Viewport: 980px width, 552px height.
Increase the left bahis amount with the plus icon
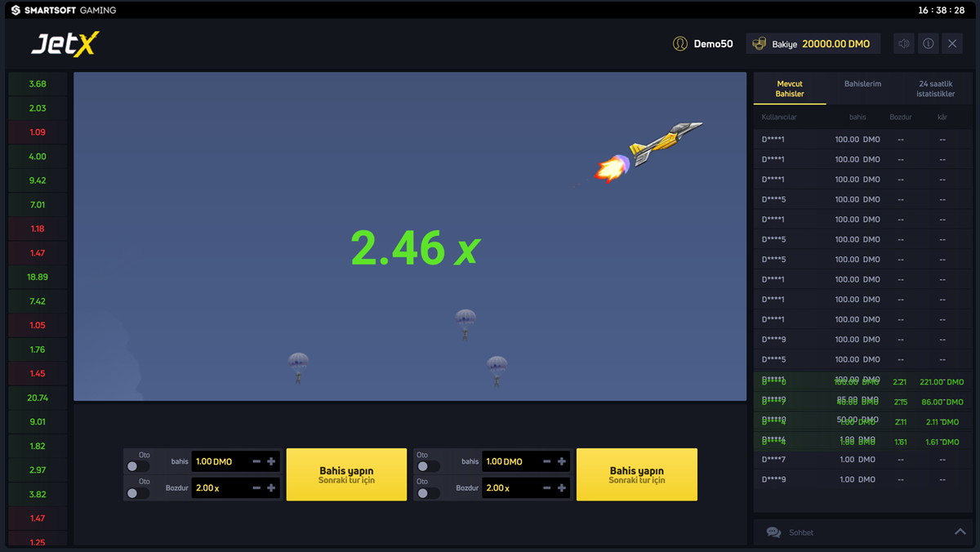point(269,461)
